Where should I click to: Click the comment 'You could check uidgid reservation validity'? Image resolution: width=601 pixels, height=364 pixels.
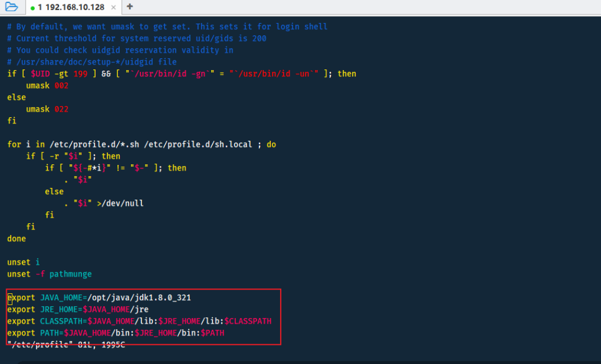120,50
